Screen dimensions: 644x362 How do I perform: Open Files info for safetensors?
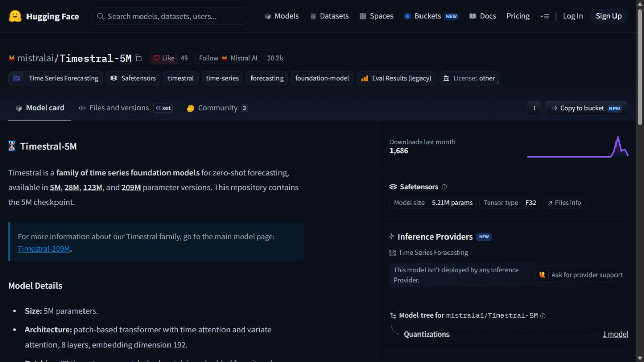[x=564, y=203]
